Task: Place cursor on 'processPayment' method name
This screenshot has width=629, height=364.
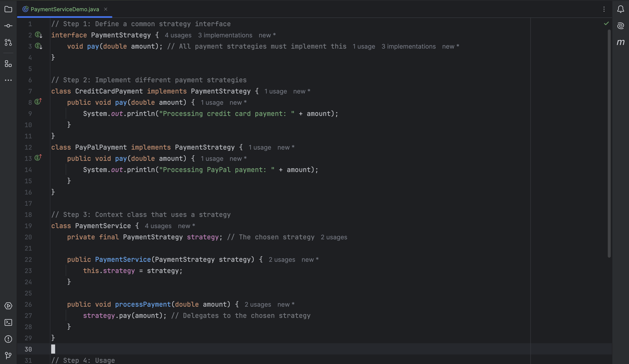Action: [x=143, y=304]
